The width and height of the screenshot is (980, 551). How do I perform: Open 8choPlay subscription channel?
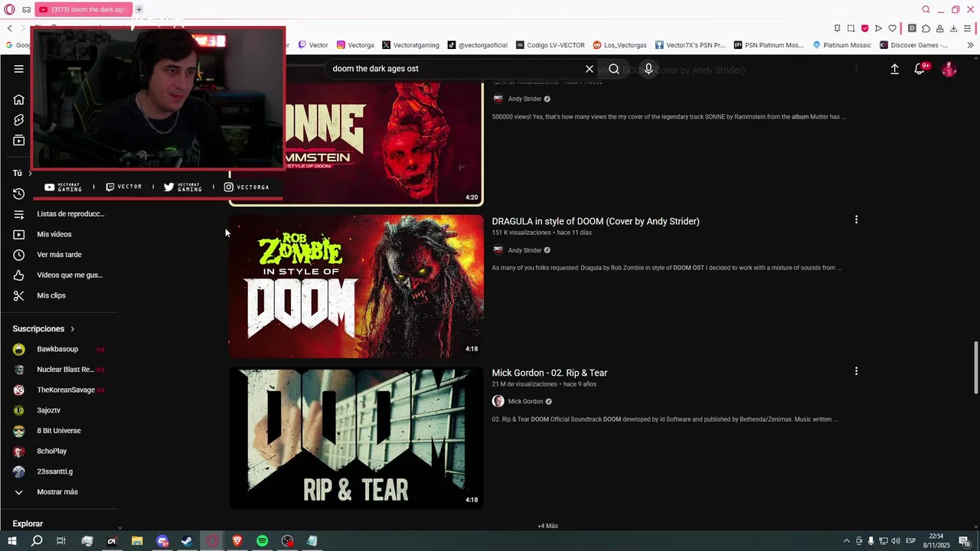point(52,452)
